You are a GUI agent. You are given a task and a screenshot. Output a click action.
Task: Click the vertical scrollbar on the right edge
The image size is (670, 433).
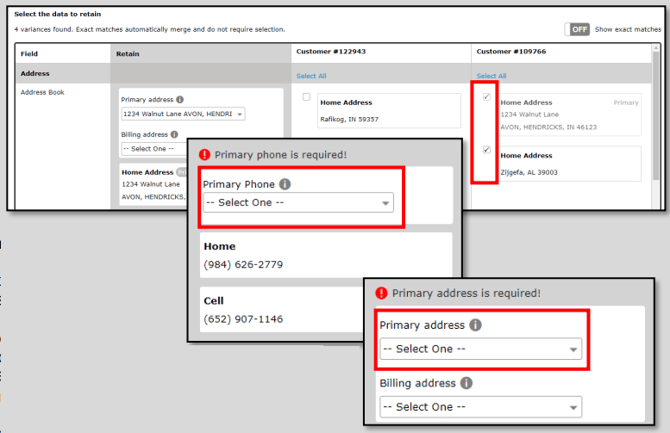(x=656, y=120)
